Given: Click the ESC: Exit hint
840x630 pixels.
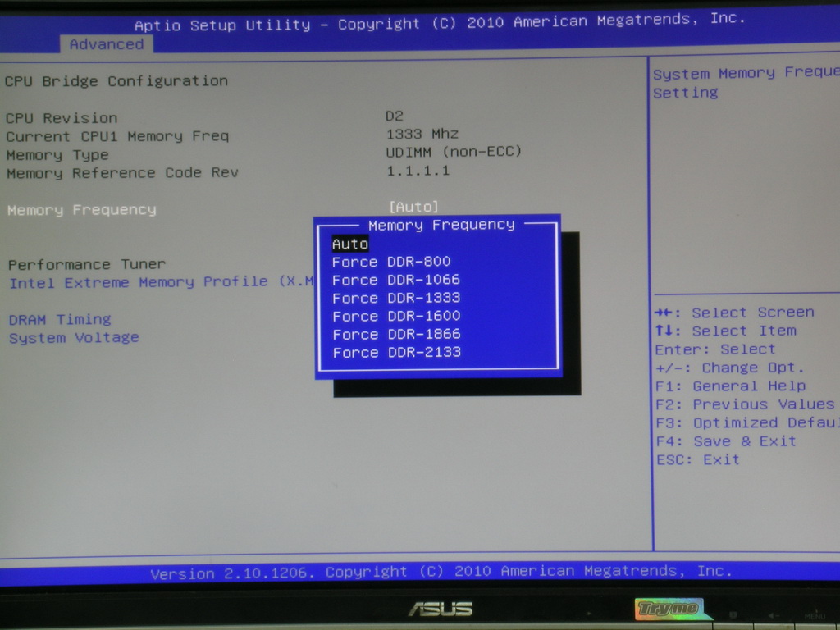Looking at the screenshot, I should pyautogui.click(x=698, y=459).
